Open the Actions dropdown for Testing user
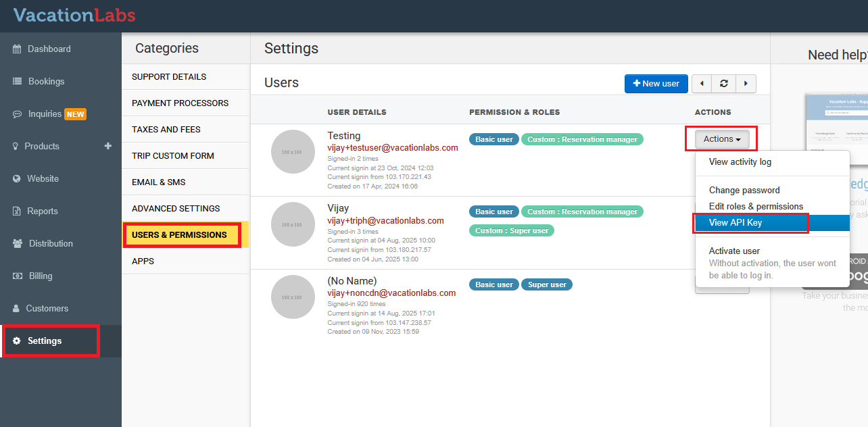The width and height of the screenshot is (868, 427). pyautogui.click(x=721, y=139)
